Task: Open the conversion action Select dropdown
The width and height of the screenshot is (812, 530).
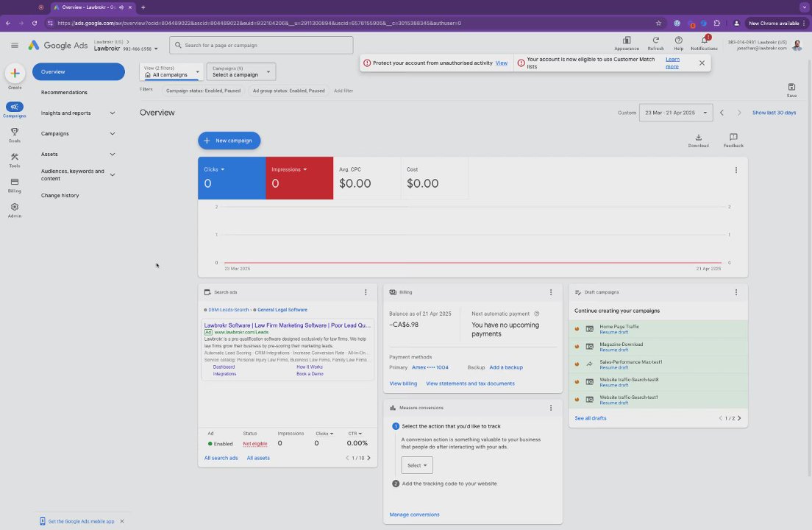Action: [417, 465]
